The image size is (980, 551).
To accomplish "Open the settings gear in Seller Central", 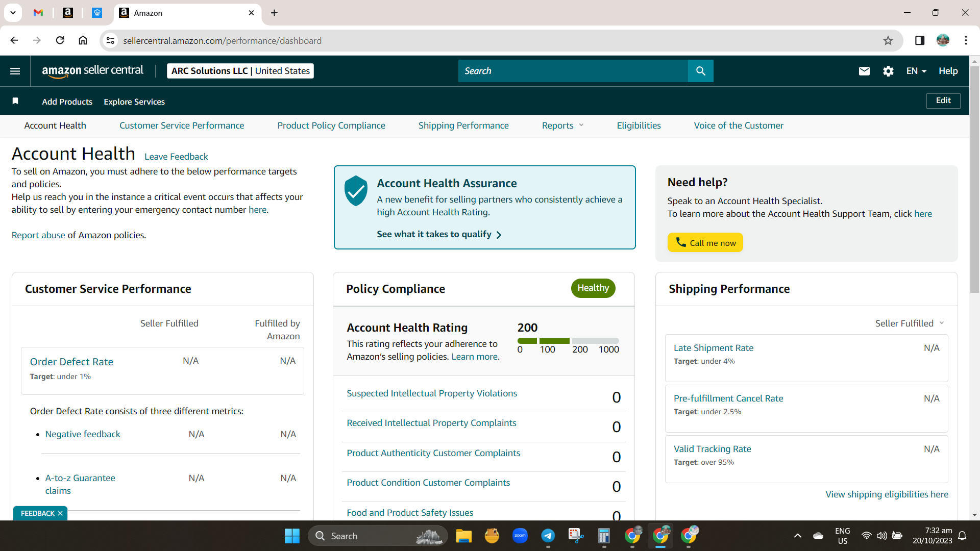I will pos(888,71).
